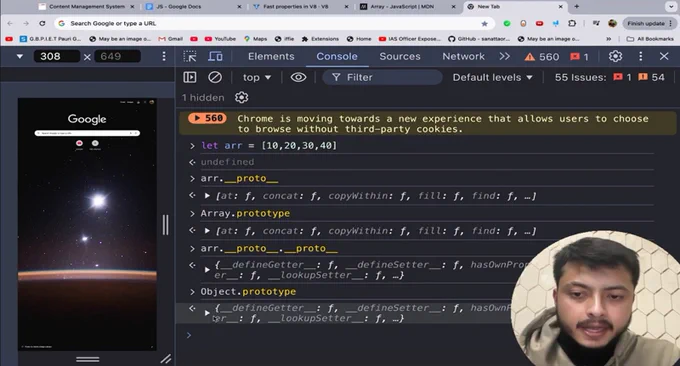The height and width of the screenshot is (366, 680).
Task: Expand the Object.prototype result object
Action: click(207, 313)
